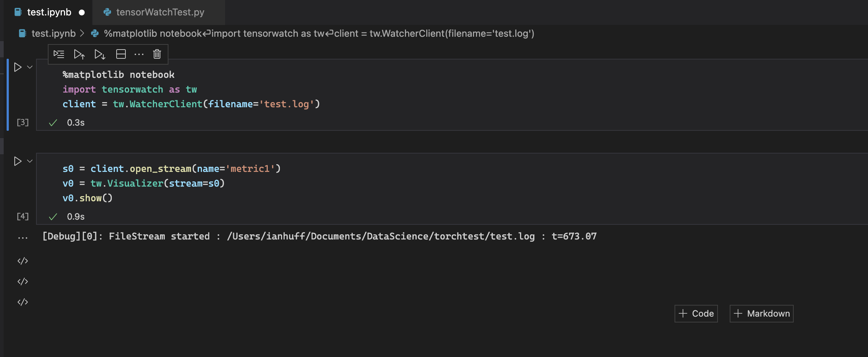This screenshot has height=357, width=868.
Task: Run the debug by line icon on the cell toolbar
Action: (x=59, y=54)
